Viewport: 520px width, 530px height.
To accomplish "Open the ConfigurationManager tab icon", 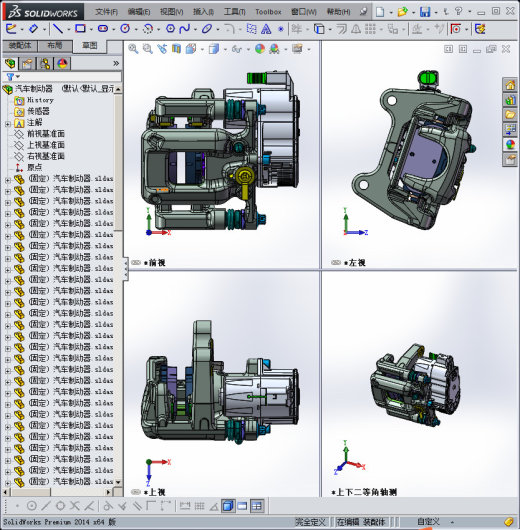I will tap(45, 64).
